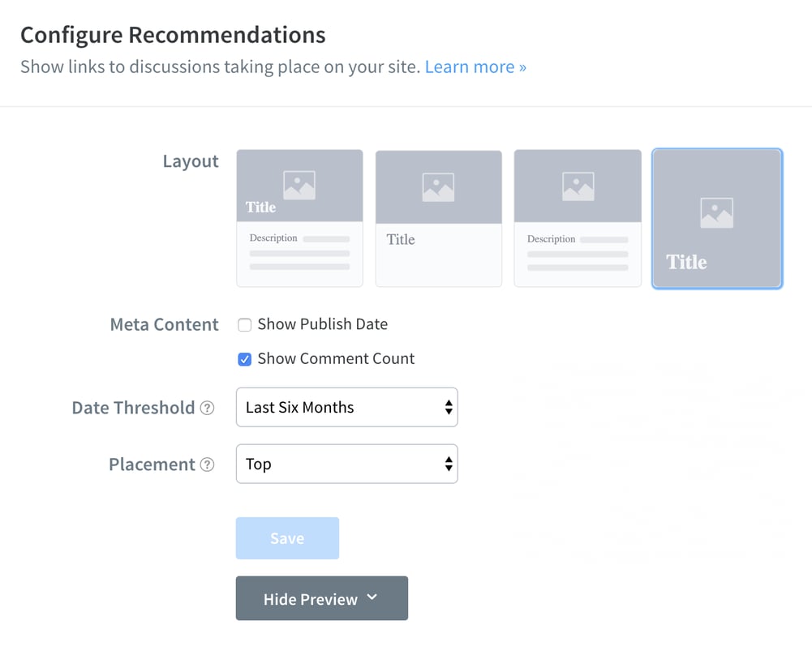Click the Date Threshold help icon
The width and height of the screenshot is (812, 651).
pos(208,408)
